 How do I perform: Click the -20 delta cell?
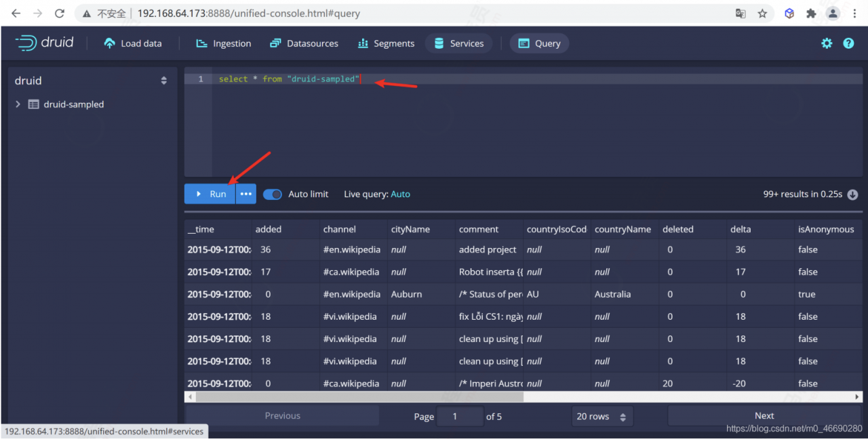click(x=760, y=383)
